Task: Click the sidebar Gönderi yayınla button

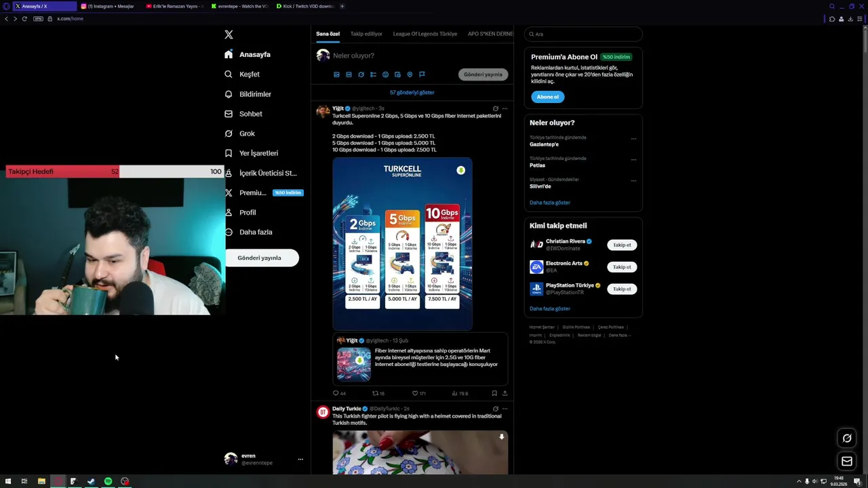Action: [x=262, y=258]
